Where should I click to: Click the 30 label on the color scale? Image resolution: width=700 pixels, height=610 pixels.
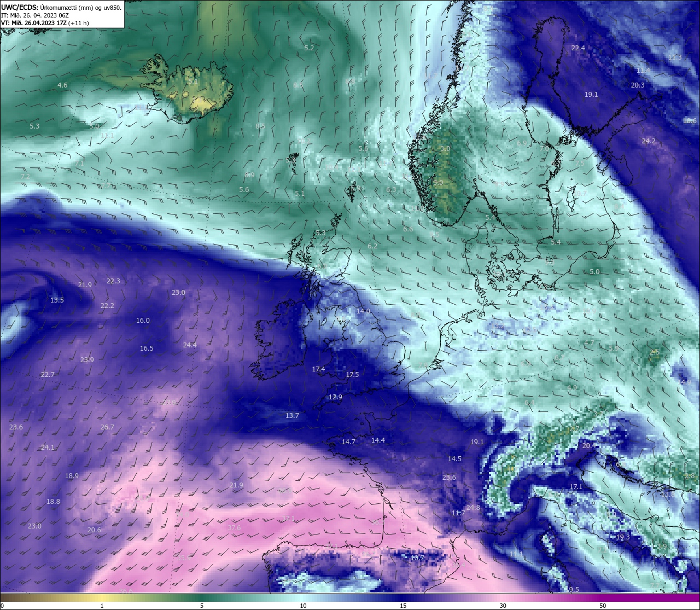point(503,606)
